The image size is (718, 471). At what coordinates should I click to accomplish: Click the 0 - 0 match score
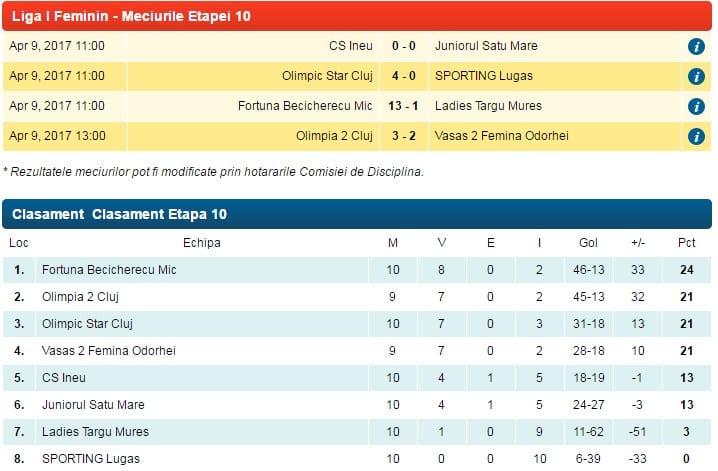(403, 46)
